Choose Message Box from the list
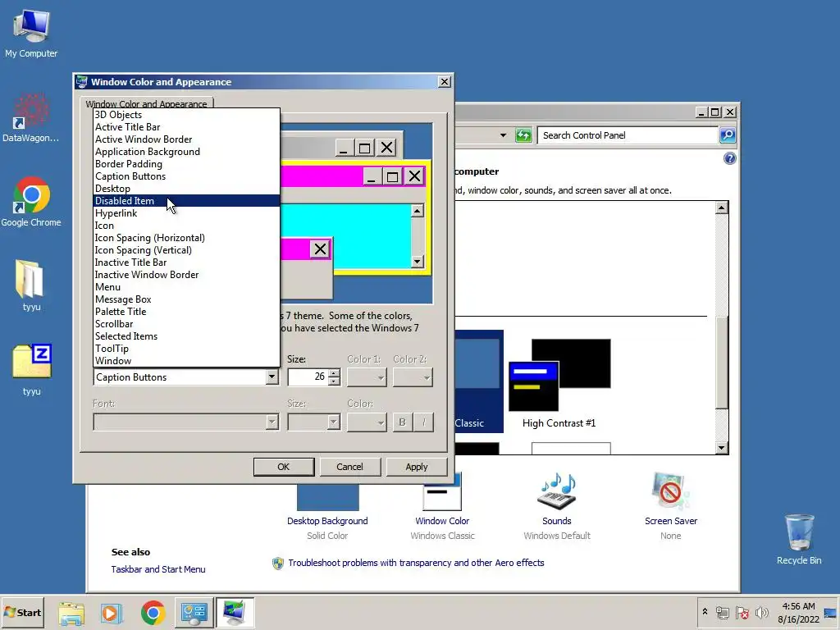This screenshot has height=630, width=840. pos(186,299)
